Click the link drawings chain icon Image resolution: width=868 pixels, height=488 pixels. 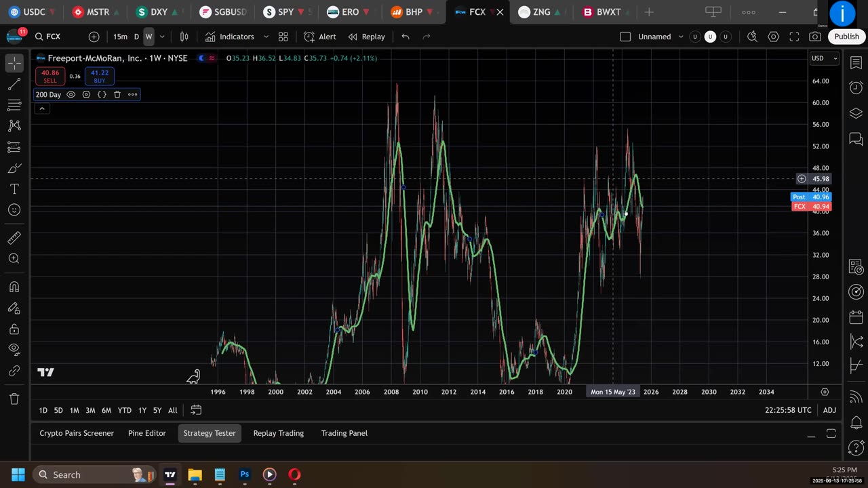[14, 371]
